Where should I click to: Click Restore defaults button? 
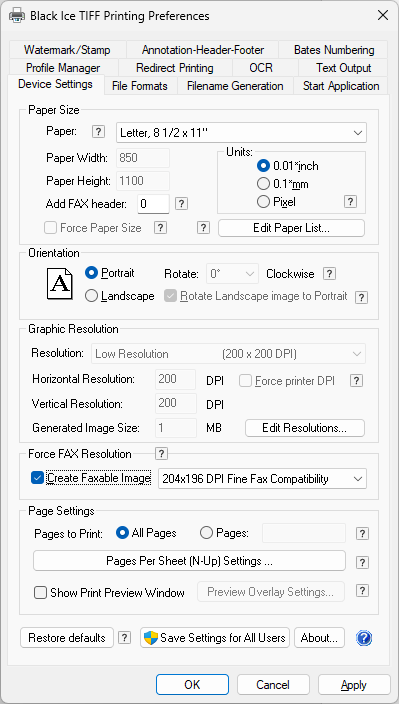67,638
